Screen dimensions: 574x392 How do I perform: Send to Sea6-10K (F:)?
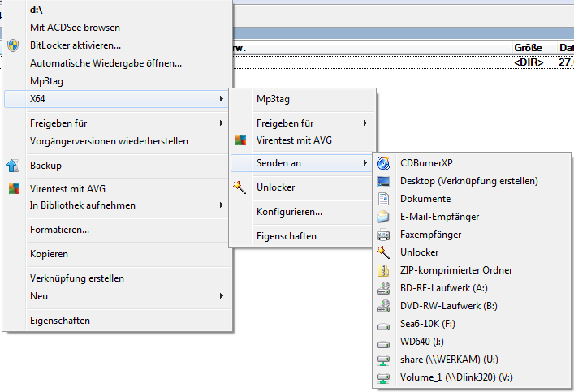(428, 324)
